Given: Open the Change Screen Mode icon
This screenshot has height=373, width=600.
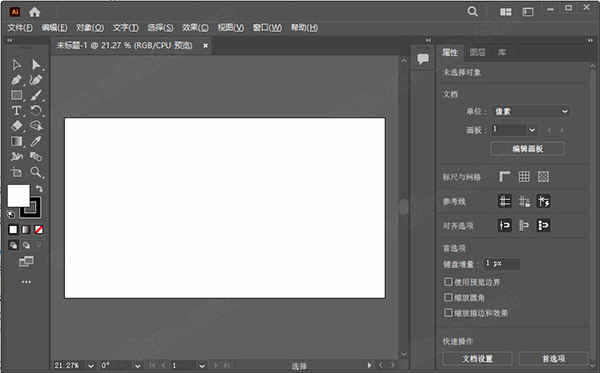Looking at the screenshot, I should tap(26, 262).
